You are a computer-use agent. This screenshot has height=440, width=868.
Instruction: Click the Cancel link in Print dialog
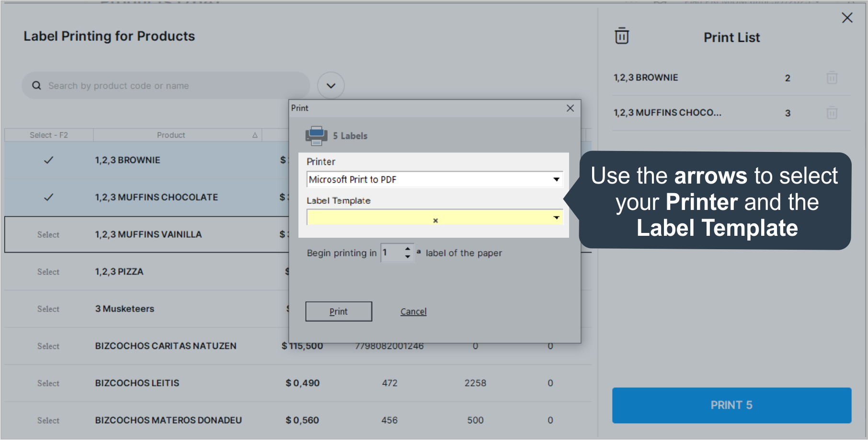pyautogui.click(x=413, y=312)
